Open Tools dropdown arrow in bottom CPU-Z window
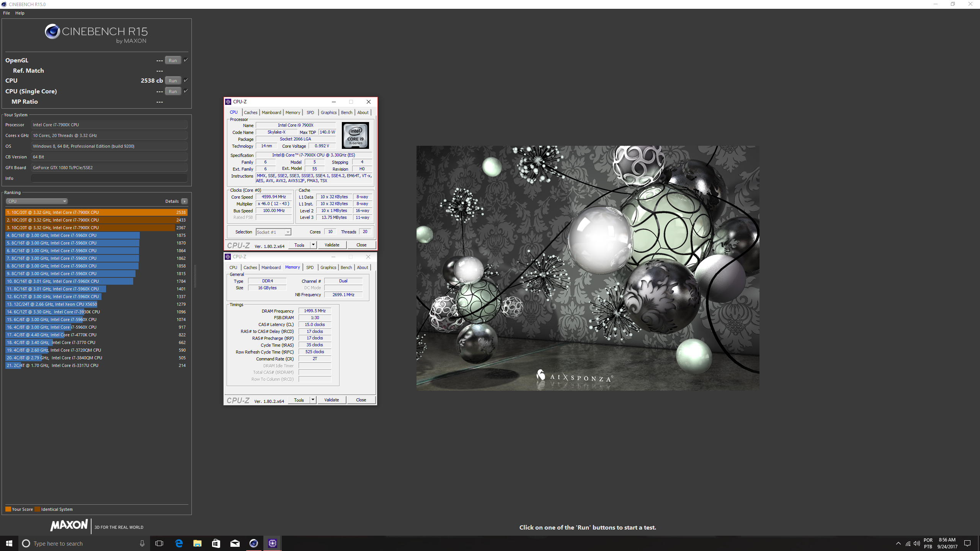Viewport: 980px width, 551px height. click(x=313, y=400)
